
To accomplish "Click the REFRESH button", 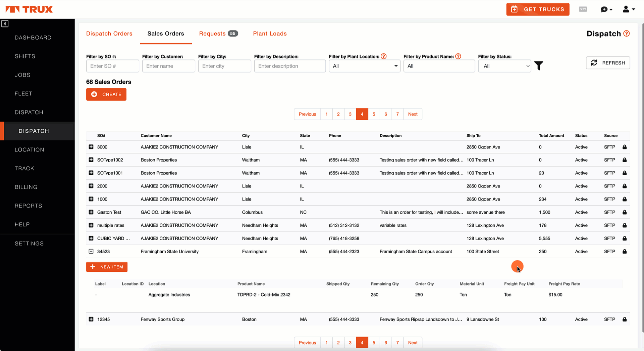I will tap(608, 63).
